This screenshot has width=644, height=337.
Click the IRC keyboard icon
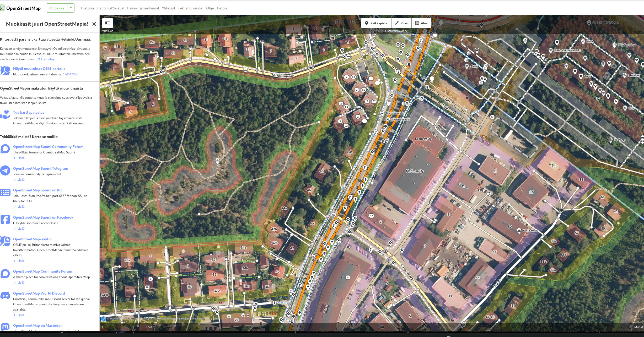coord(5,192)
